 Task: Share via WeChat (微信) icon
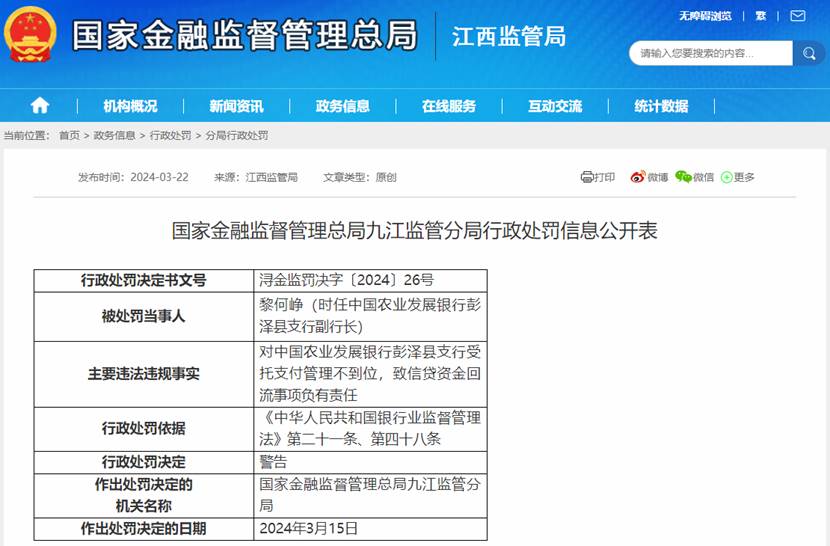point(695,177)
